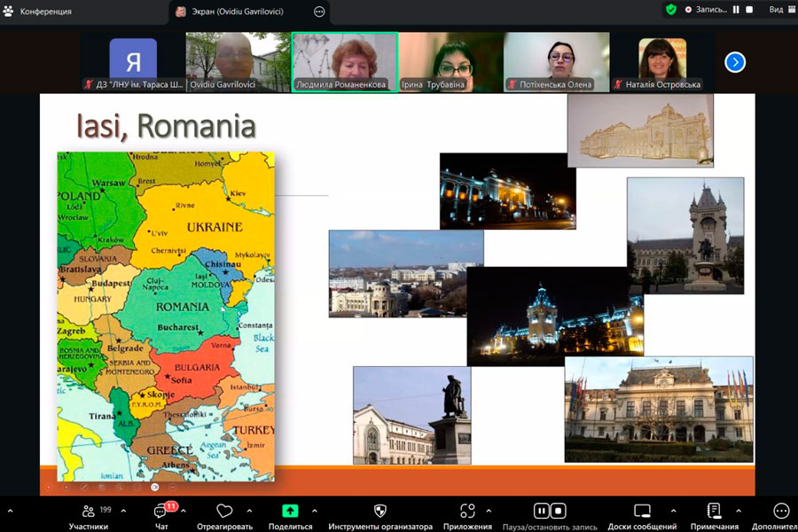Select Людмила Романенкова video thumbnail

click(345, 62)
